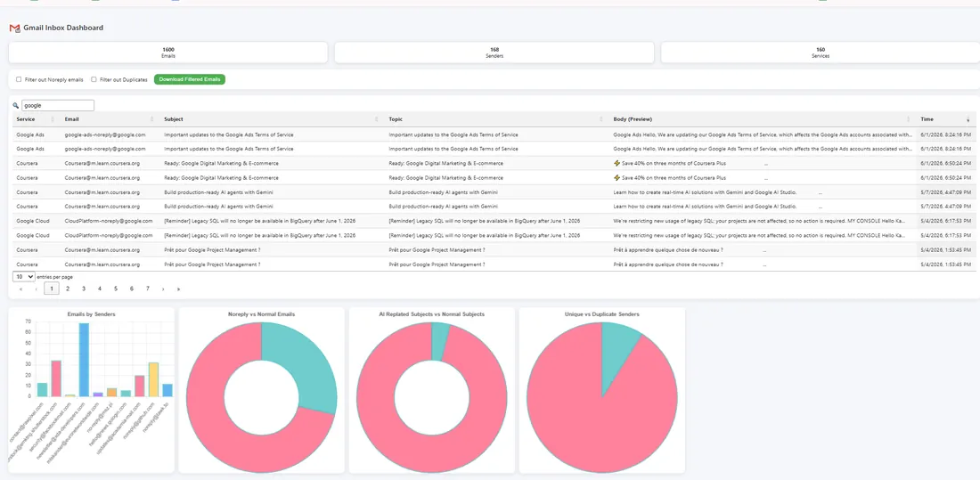Go to the previous page arrow
This screenshot has height=480, width=980.
tap(37, 289)
